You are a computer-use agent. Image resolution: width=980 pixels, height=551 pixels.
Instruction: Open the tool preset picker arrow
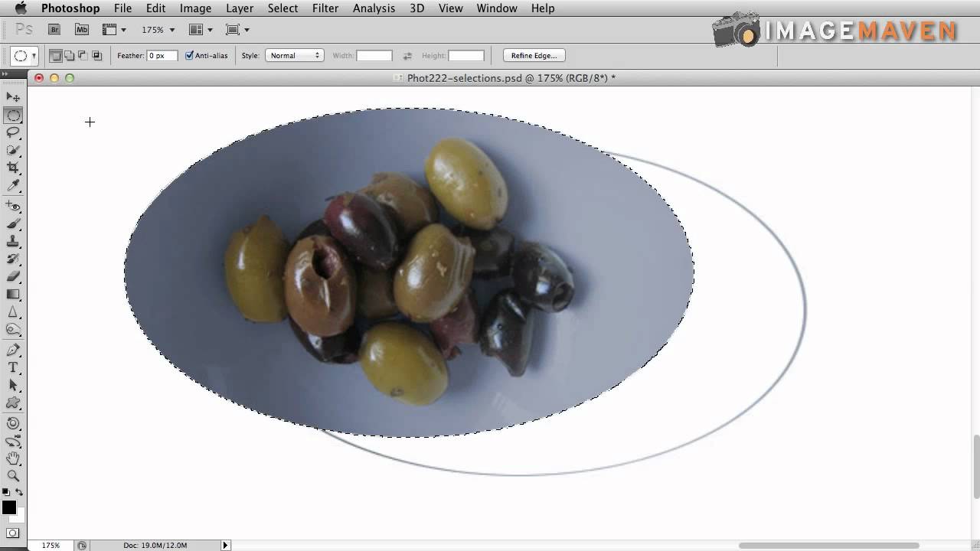point(34,56)
